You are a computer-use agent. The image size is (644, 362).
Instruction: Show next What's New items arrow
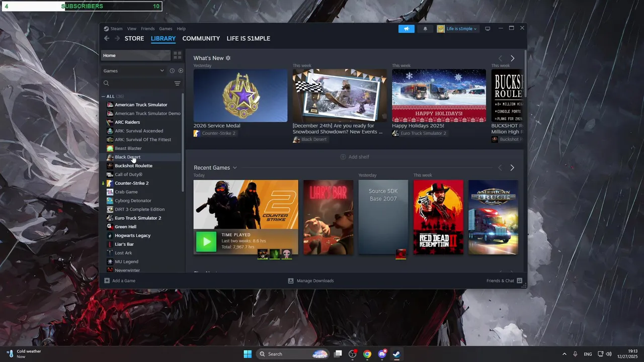[x=512, y=58]
